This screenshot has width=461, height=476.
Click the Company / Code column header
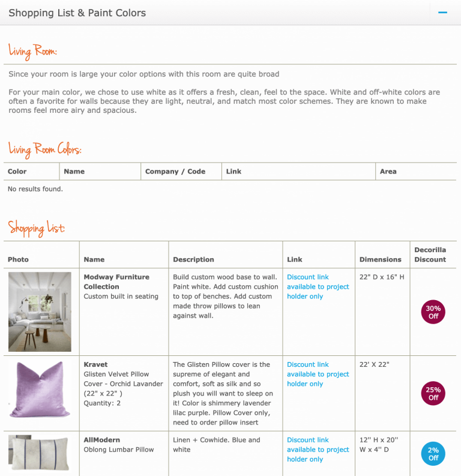[x=175, y=172]
